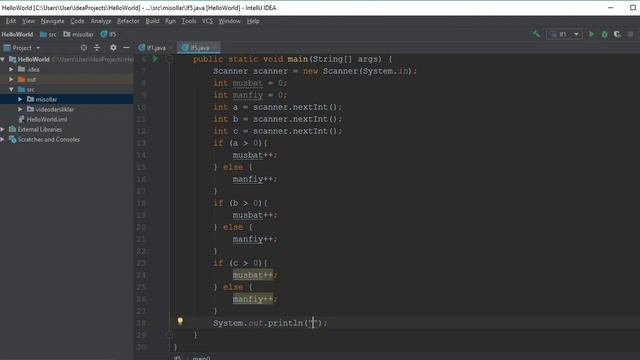Open the Project view type dropdown
This screenshot has height=360, width=640.
point(38,48)
